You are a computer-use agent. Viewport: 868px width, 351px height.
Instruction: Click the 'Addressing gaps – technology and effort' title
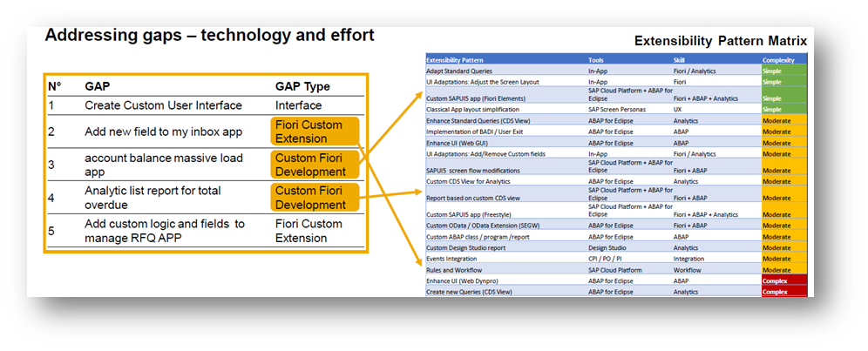209,36
